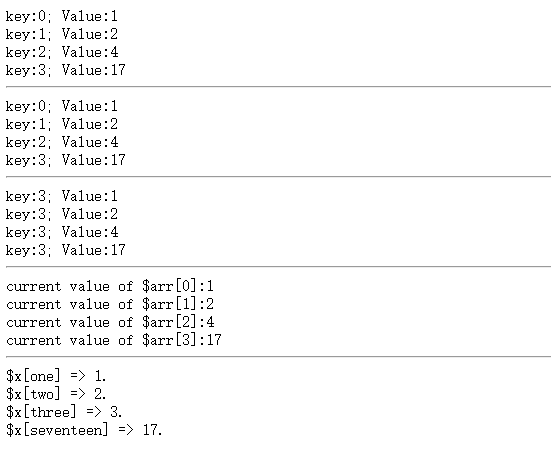Click 'key:3; Value:1' in the third block
Screen dimensions: 551x461
62,196
